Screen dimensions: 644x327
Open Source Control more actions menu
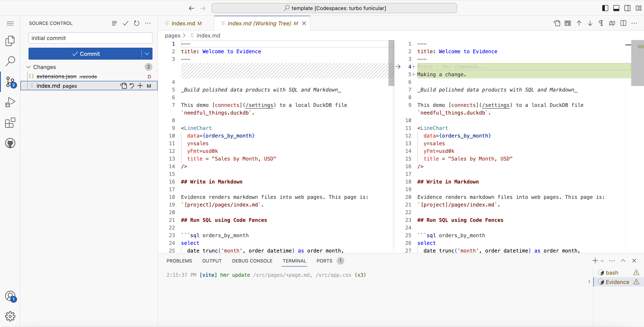148,23
